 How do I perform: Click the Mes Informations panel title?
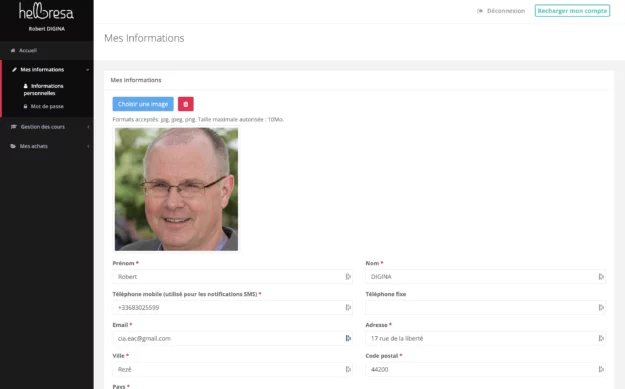[136, 80]
